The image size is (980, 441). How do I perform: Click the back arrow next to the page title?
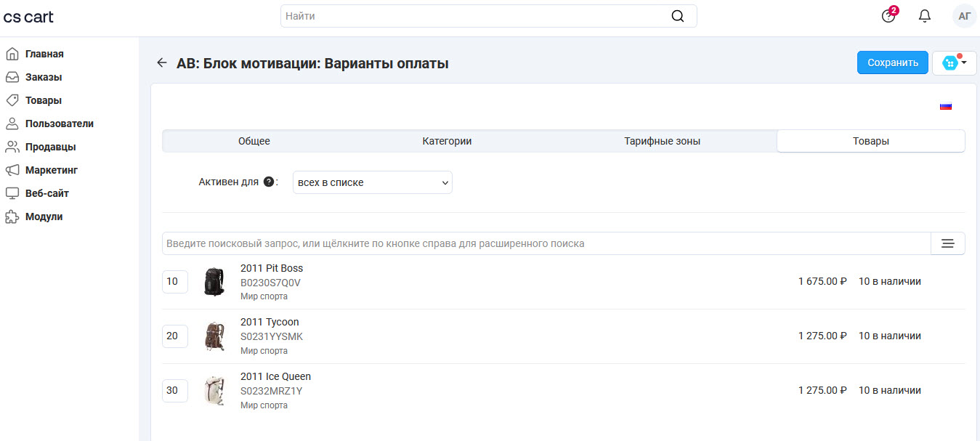(x=161, y=62)
